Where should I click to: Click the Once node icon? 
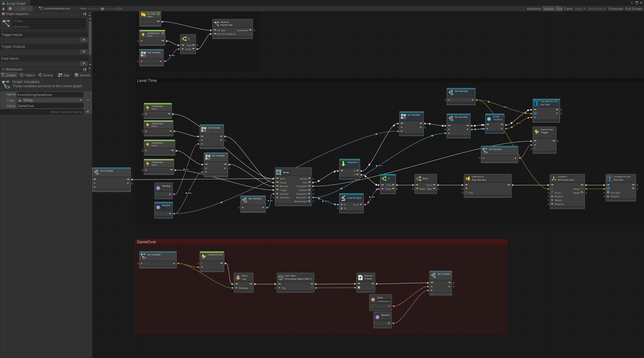(x=419, y=178)
